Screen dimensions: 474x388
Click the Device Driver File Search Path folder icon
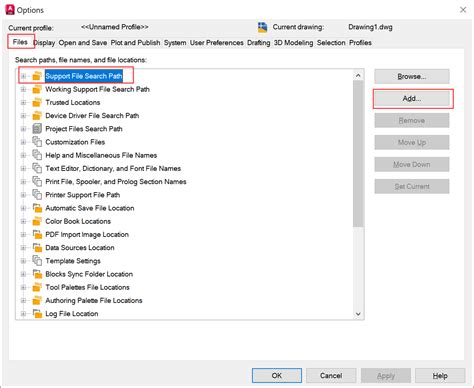[x=37, y=116]
